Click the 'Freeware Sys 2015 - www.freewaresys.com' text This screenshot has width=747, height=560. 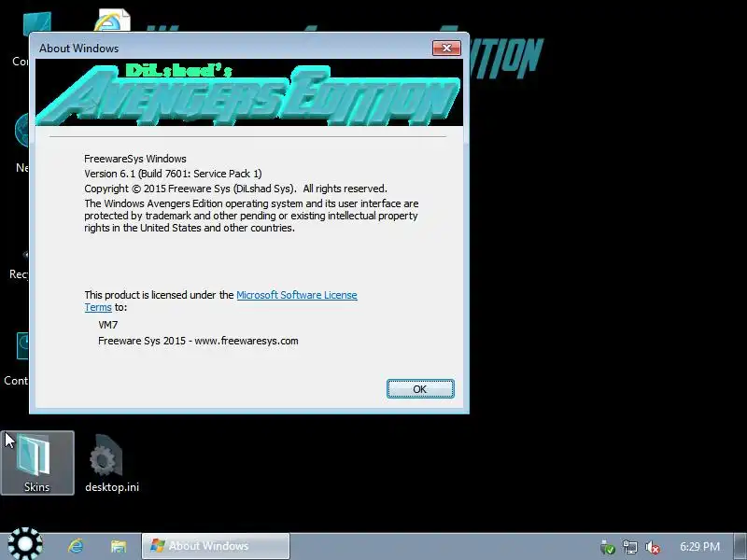point(198,341)
